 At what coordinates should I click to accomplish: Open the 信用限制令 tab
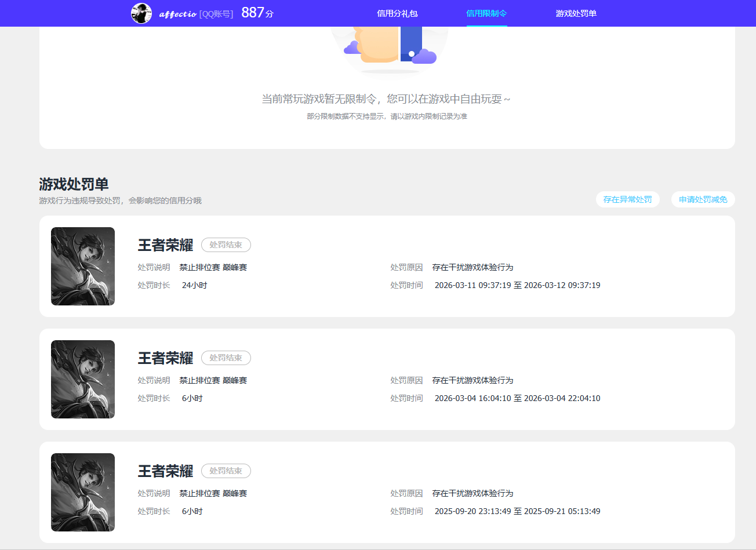point(486,13)
